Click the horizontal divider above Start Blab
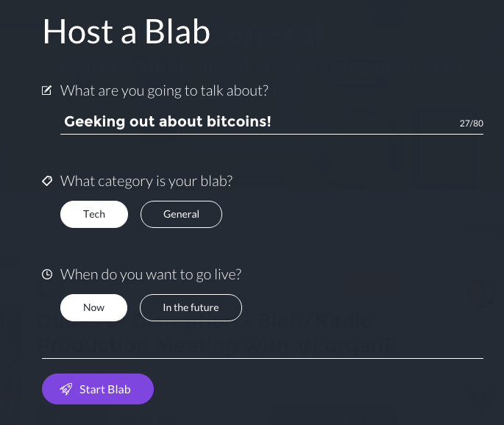 262,358
